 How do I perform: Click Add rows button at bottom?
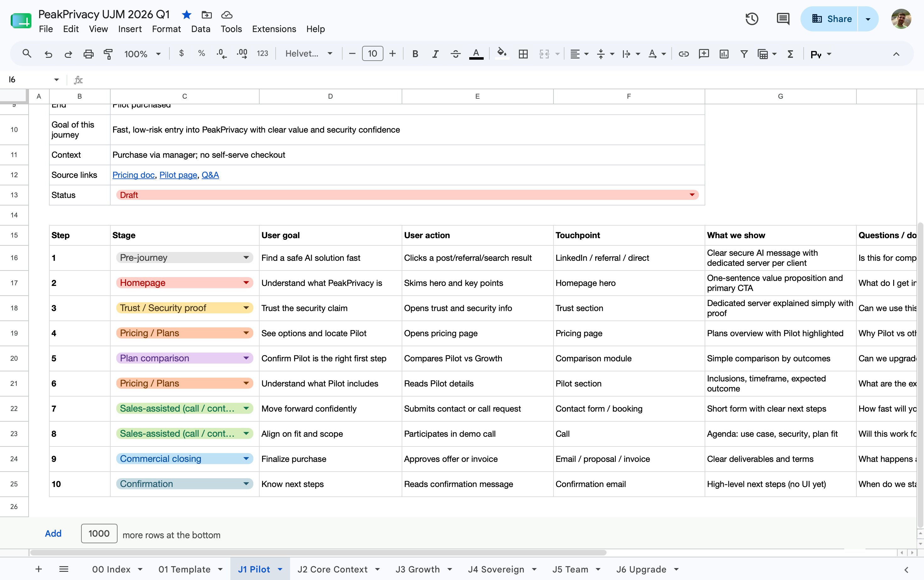(x=53, y=533)
